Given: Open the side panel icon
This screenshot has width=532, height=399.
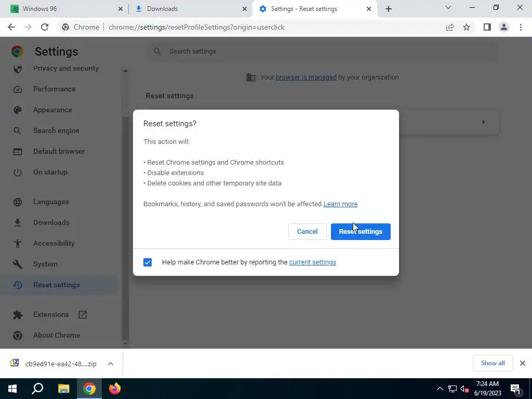Looking at the screenshot, I should (x=487, y=27).
